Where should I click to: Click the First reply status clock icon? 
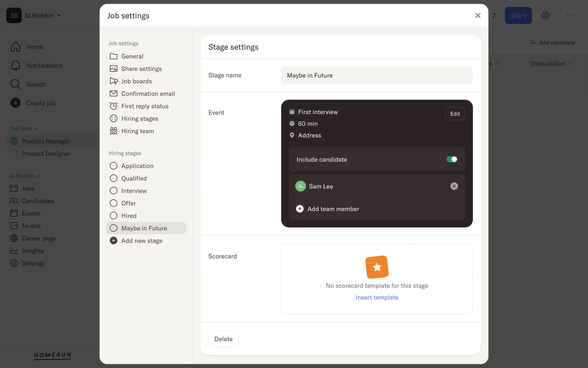(113, 106)
